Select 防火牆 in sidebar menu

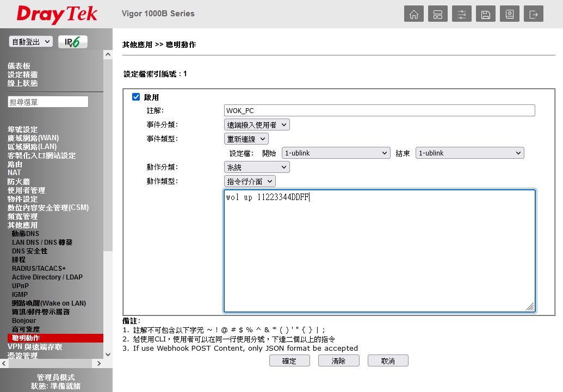[18, 182]
